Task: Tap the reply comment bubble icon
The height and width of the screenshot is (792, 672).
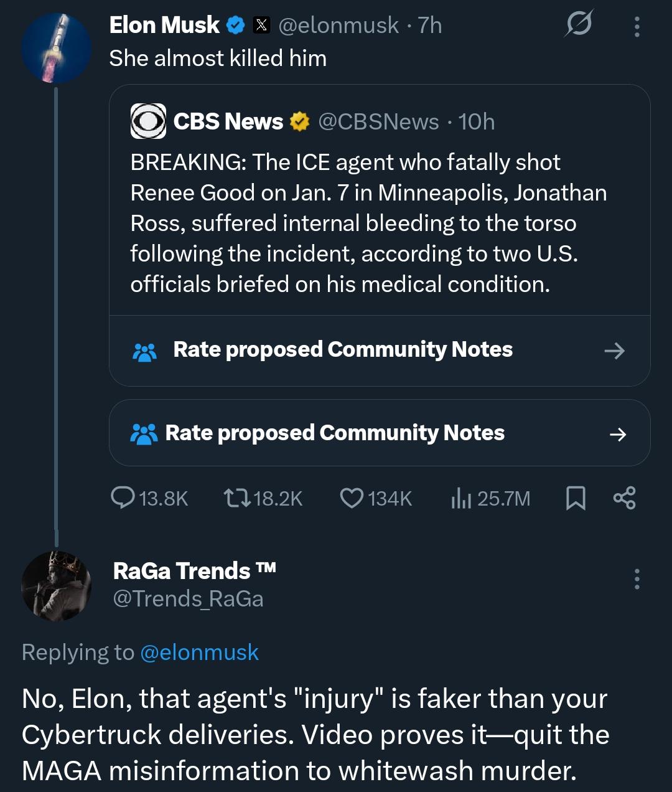Action: click(123, 498)
